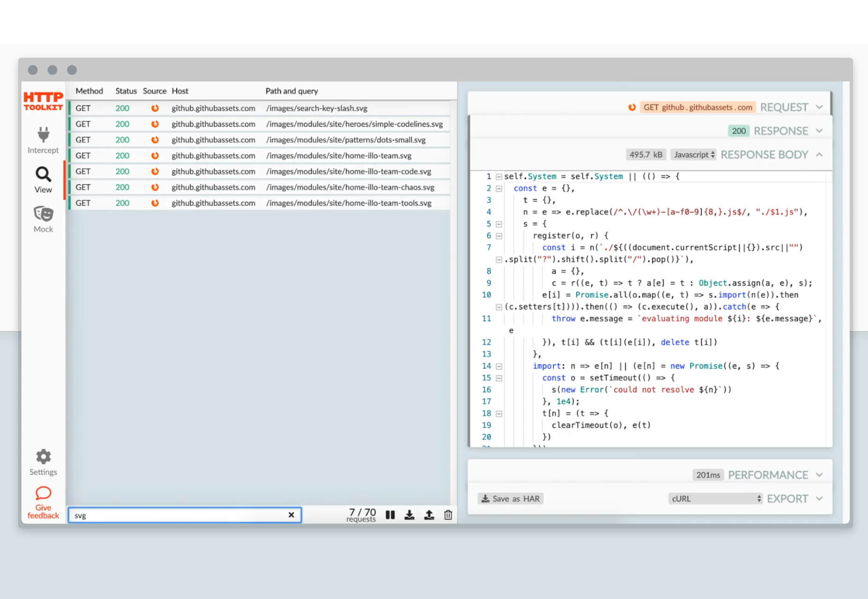The width and height of the screenshot is (868, 599).
Task: Collapse code fold at line 1
Action: point(499,176)
